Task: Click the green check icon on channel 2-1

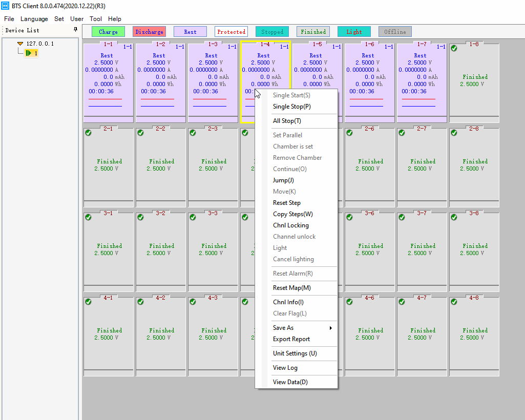Action: (88, 133)
